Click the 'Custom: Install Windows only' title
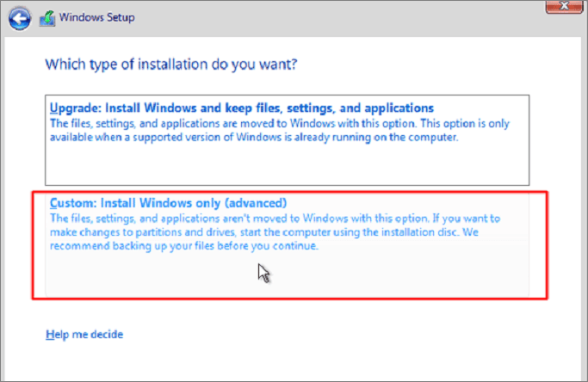588x382 pixels. point(168,203)
